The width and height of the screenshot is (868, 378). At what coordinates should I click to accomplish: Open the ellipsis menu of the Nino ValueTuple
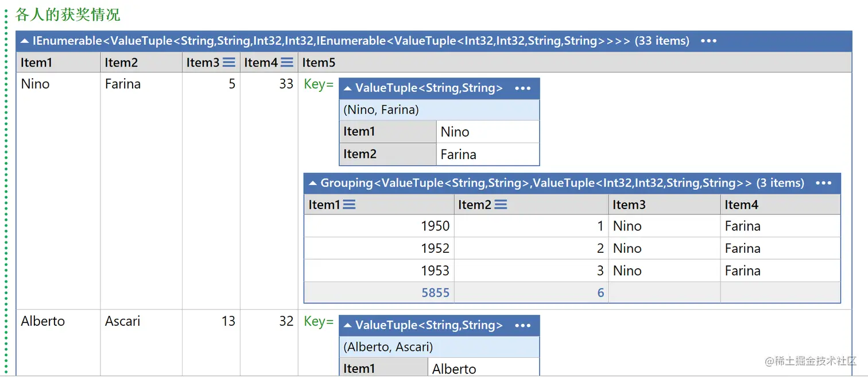pyautogui.click(x=523, y=88)
